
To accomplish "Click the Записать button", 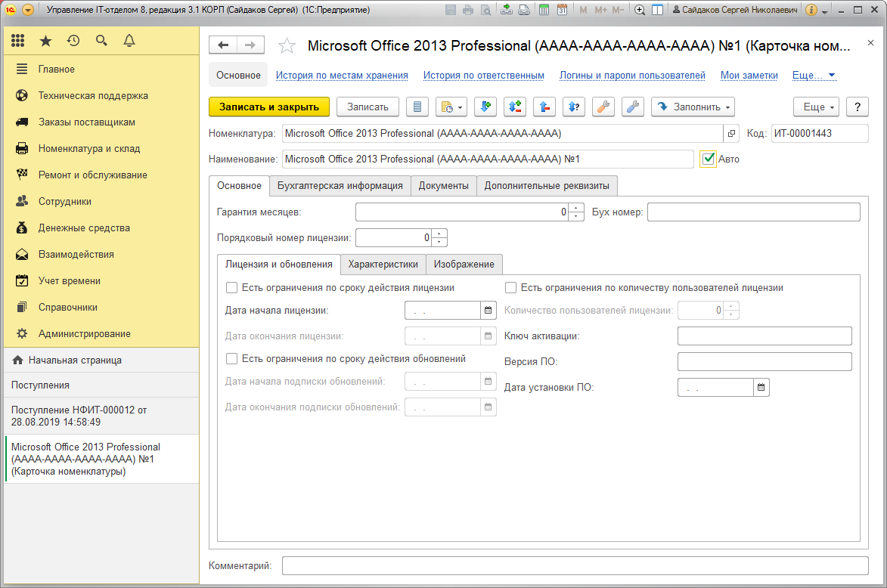I will tap(368, 107).
